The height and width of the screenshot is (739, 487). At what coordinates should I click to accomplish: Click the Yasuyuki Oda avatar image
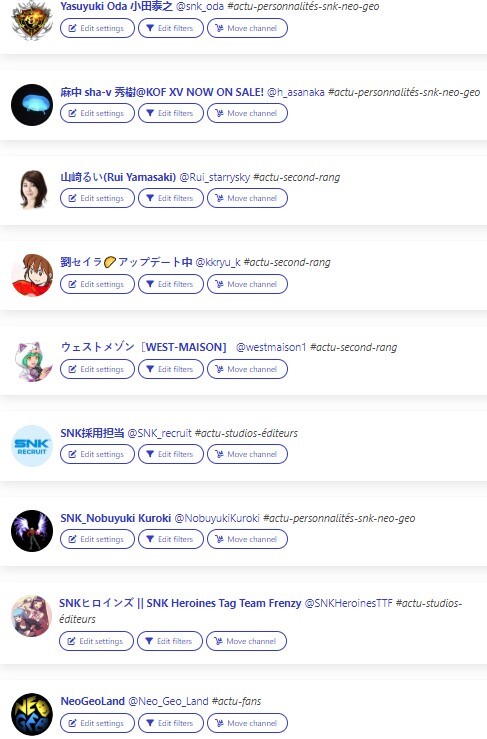[x=32, y=20]
